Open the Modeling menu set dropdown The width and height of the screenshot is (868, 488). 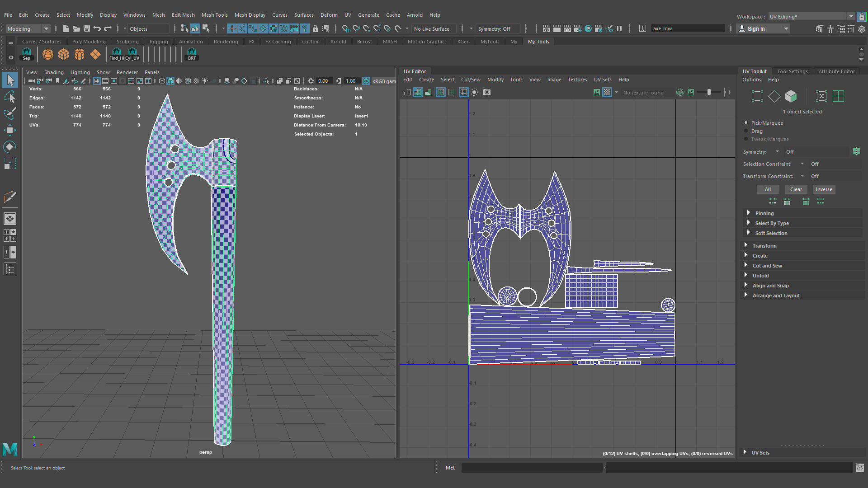click(28, 28)
